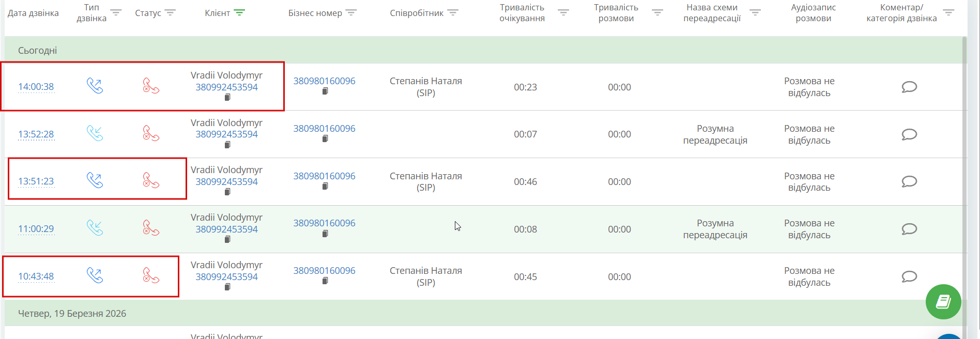Click the missed call status icon at 13:51:23
This screenshot has width=980, height=339.
point(150,180)
